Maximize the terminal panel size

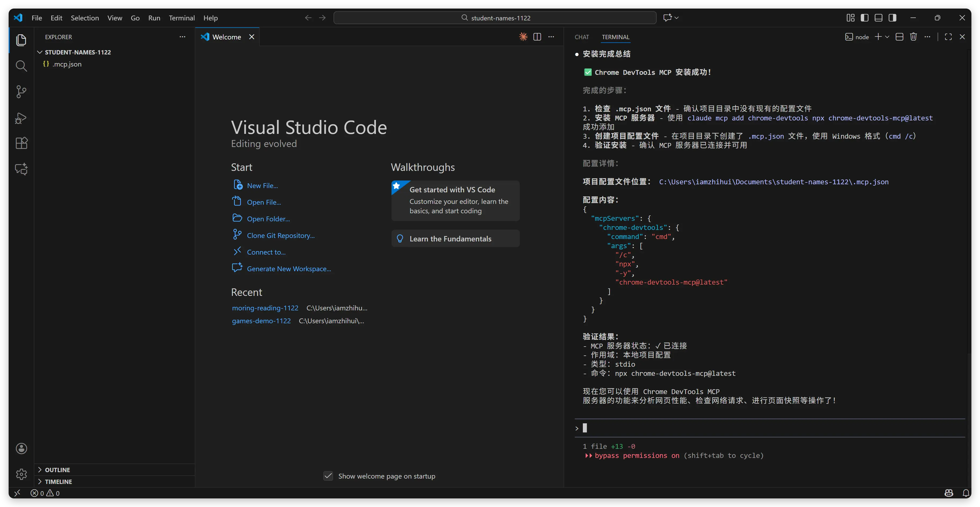click(x=948, y=37)
